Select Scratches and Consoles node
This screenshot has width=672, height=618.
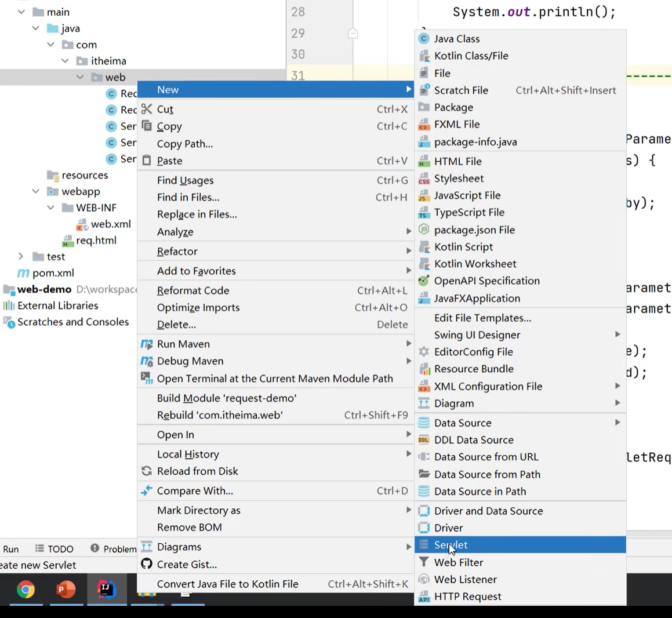coord(66,322)
